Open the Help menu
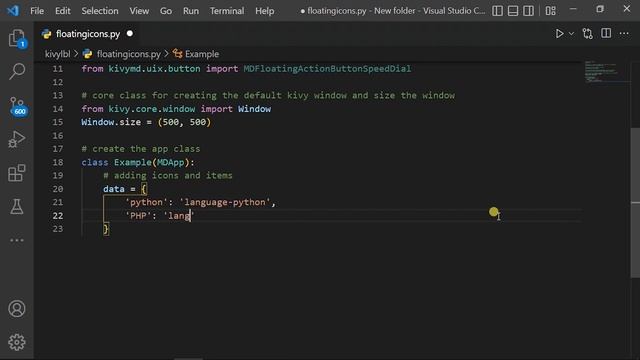The image size is (640, 360). [x=264, y=11]
